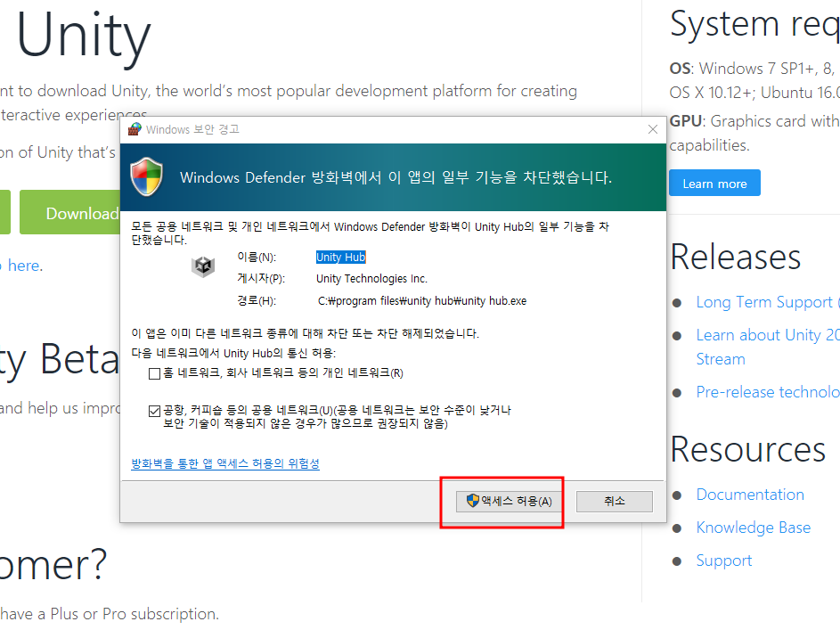This screenshot has width=840, height=630.
Task: Open the firewall risks link (방화벽을 통한 앱 액세스 허용의 위험성)
Action: 225,464
